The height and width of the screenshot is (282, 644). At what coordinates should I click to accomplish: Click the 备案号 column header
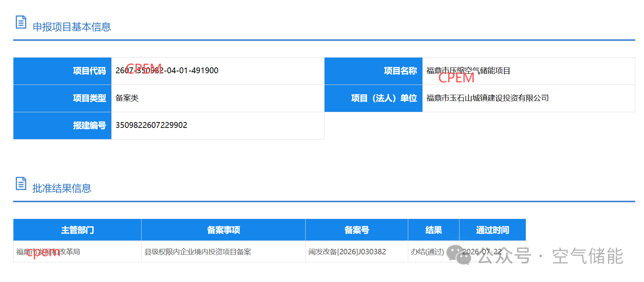pyautogui.click(x=357, y=230)
